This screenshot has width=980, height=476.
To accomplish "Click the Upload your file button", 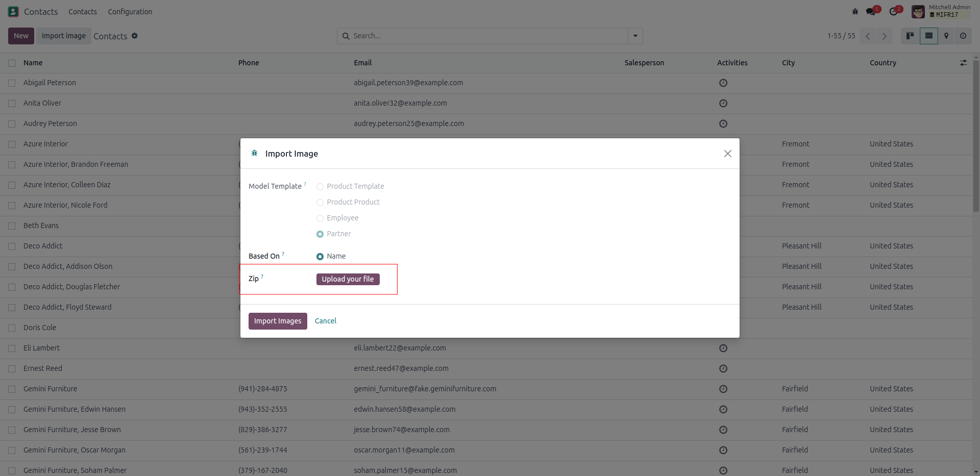I will (348, 279).
